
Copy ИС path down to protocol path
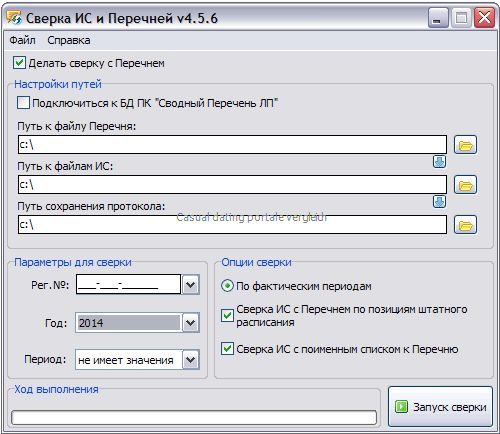point(439,201)
